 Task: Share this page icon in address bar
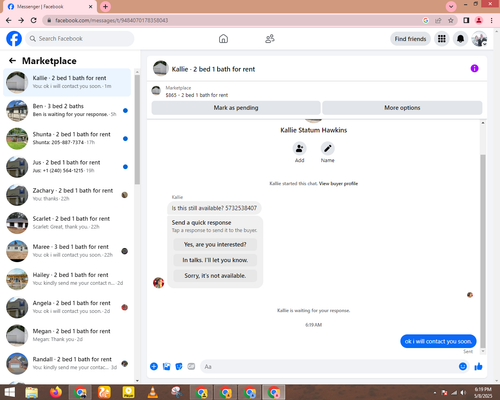click(x=438, y=20)
